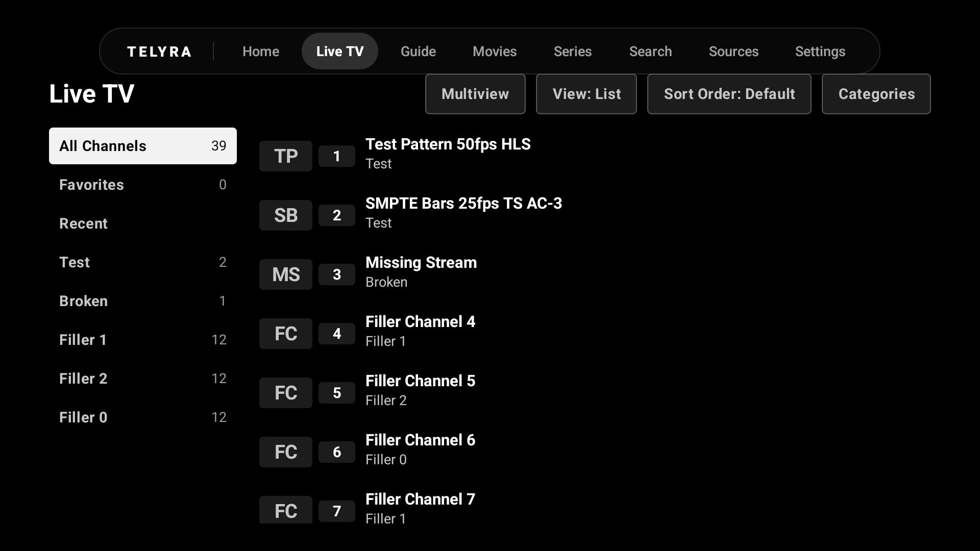The width and height of the screenshot is (980, 551).
Task: Click the FC logo for Filler Channel 6
Action: pyautogui.click(x=285, y=452)
